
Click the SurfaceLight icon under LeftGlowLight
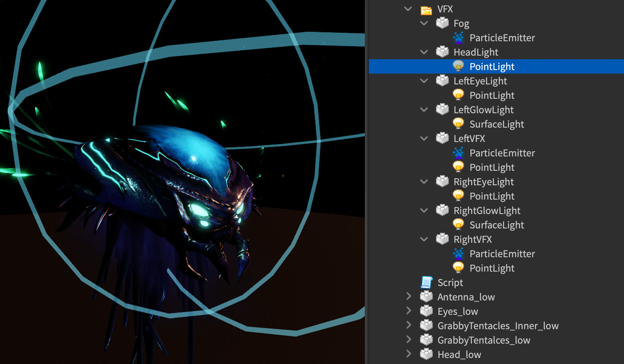458,124
